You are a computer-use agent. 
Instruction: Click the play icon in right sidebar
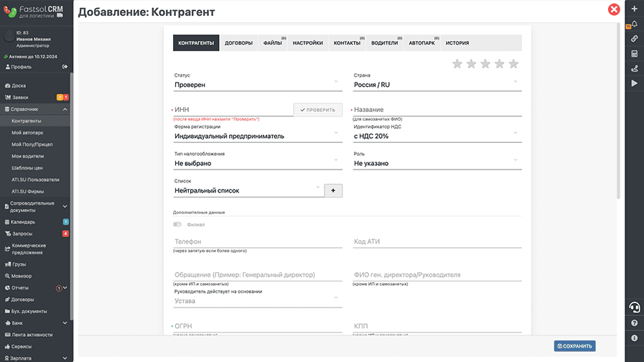pyautogui.click(x=634, y=83)
